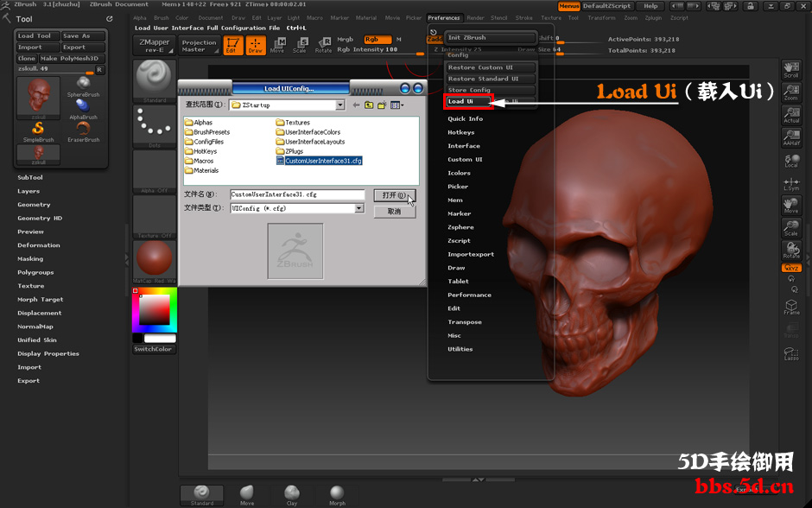Toggle the Rgb painting mode
The image size is (812, 508).
(x=378, y=40)
